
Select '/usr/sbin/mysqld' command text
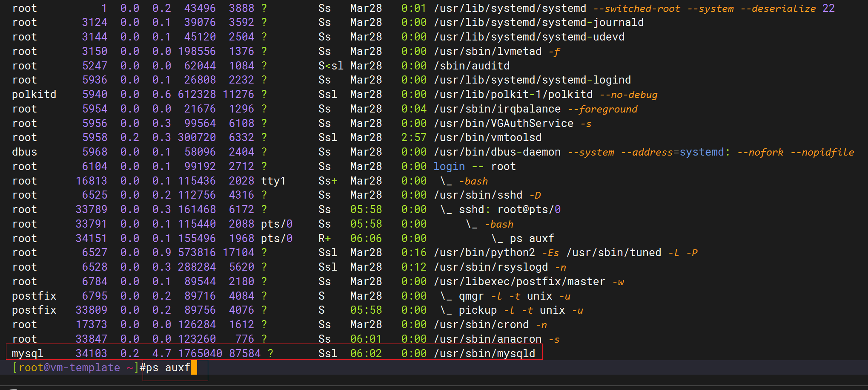click(484, 353)
